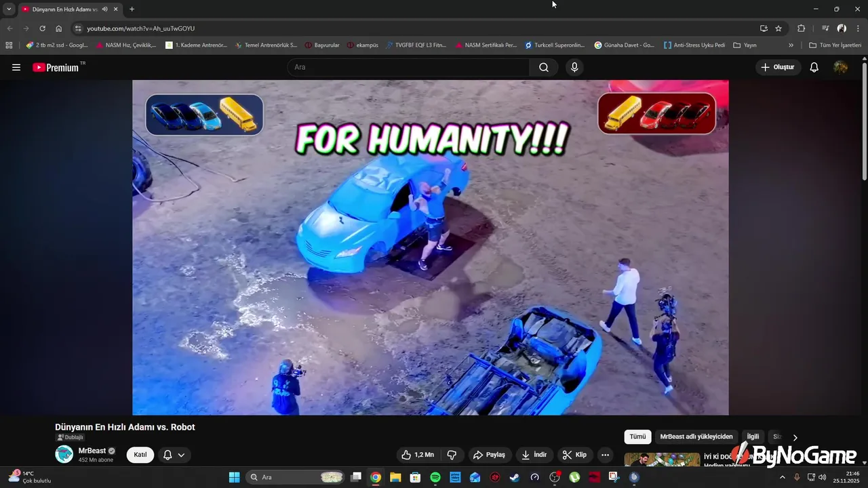This screenshot has height=488, width=868.
Task: Open Chrome home page button
Action: [x=59, y=28]
